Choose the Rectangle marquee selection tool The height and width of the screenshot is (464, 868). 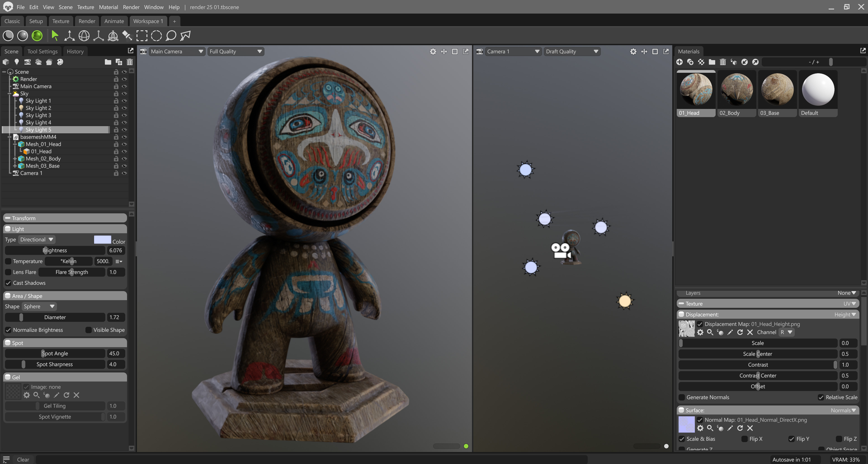pyautogui.click(x=142, y=35)
